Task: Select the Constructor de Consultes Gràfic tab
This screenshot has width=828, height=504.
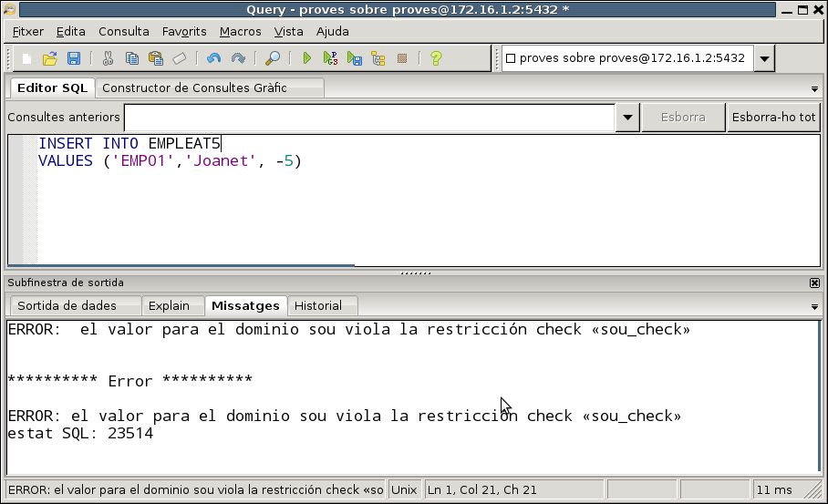Action: [194, 87]
